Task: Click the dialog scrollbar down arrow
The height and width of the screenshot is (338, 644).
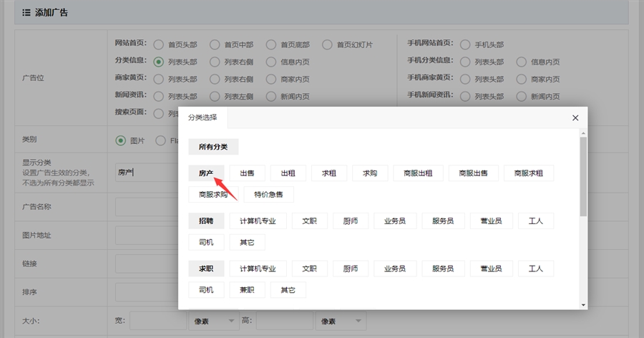Action: 583,304
